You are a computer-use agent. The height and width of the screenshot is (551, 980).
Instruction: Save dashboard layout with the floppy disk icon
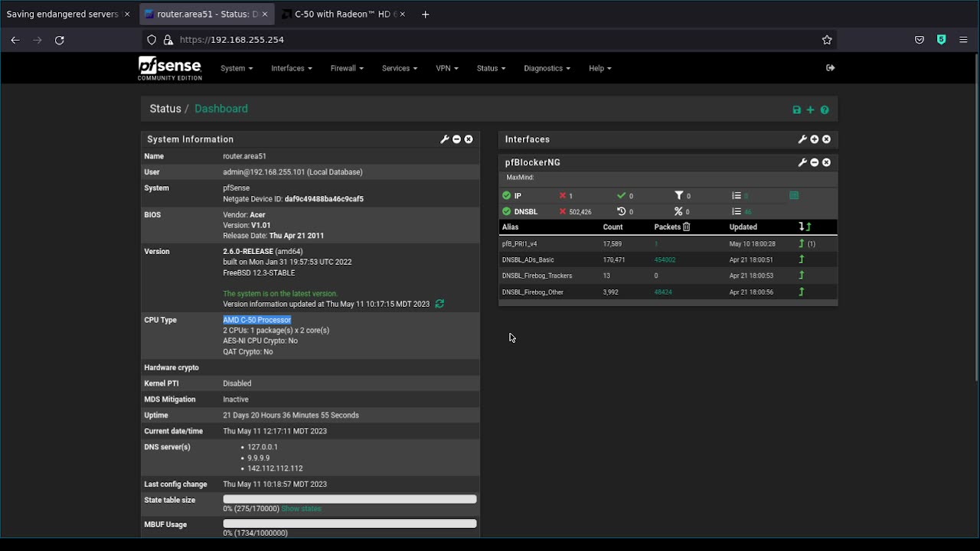(797, 110)
